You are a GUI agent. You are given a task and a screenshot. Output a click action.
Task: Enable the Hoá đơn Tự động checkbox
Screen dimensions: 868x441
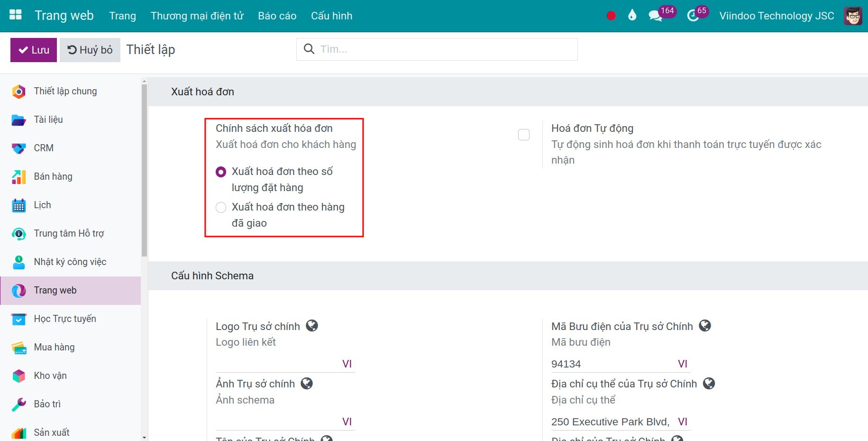(524, 135)
